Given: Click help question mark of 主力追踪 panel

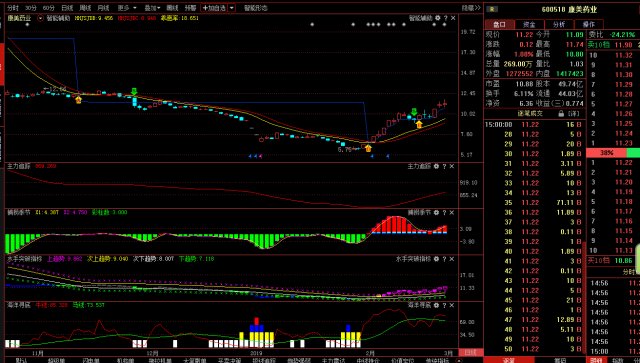Looking at the screenshot, I should tap(444, 166).
